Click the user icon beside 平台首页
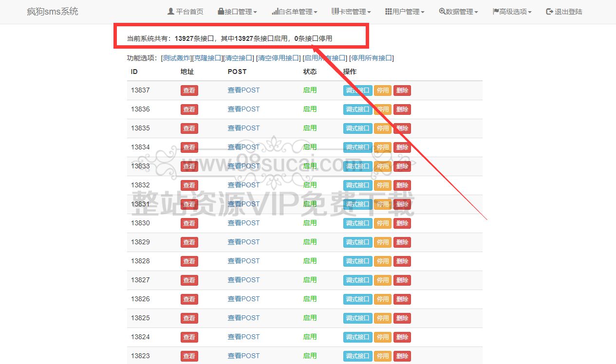The image size is (616, 364). (x=170, y=12)
